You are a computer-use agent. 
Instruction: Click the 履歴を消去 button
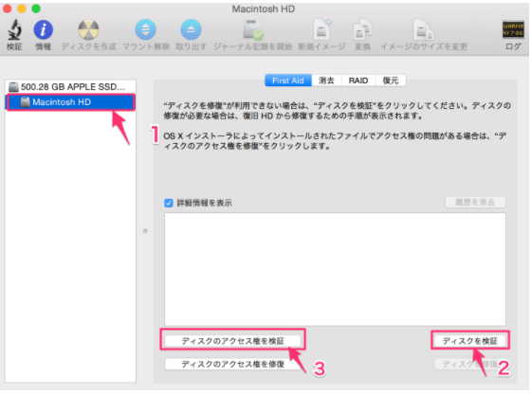pos(475,203)
